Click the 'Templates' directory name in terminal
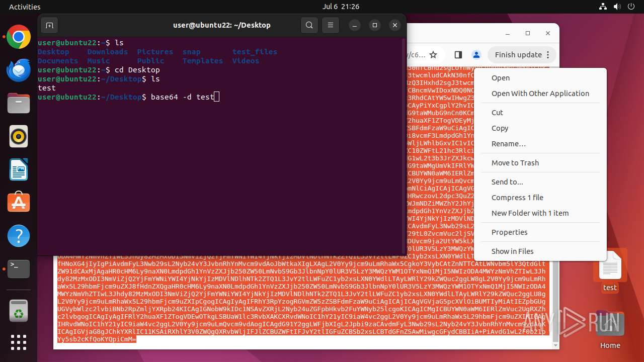 click(x=203, y=61)
